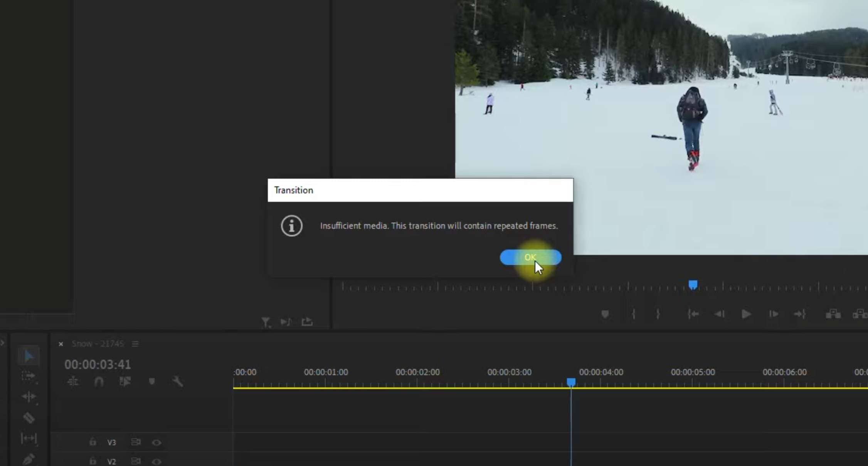Toggle V3 track output eye
Image resolution: width=868 pixels, height=466 pixels.
156,443
